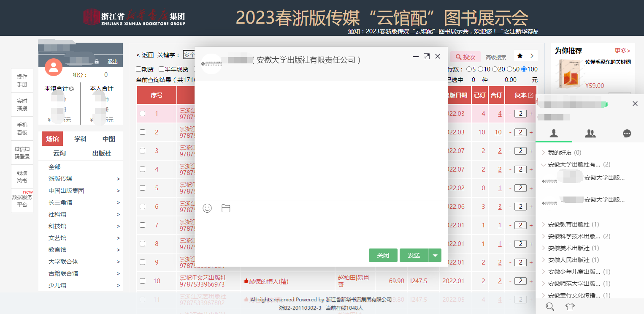Open the groups tab icon in chat panel
The width and height of the screenshot is (644, 314).
[x=590, y=134]
